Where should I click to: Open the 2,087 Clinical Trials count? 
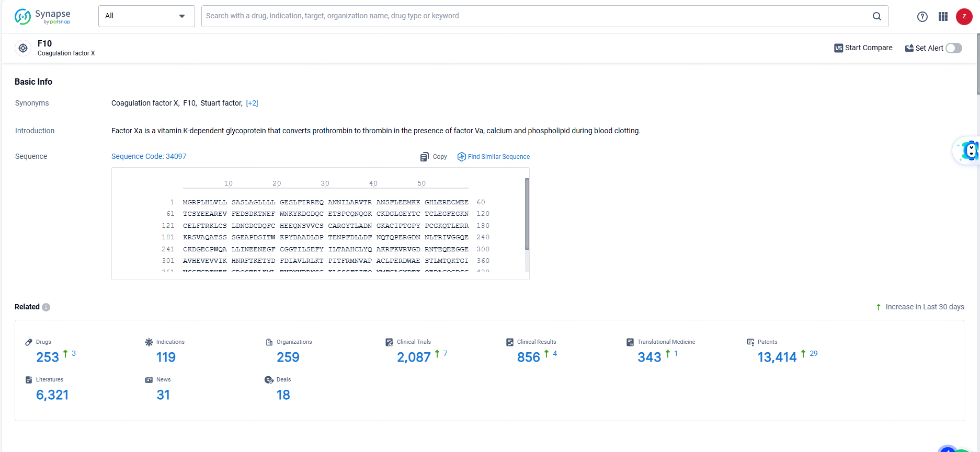pos(414,357)
